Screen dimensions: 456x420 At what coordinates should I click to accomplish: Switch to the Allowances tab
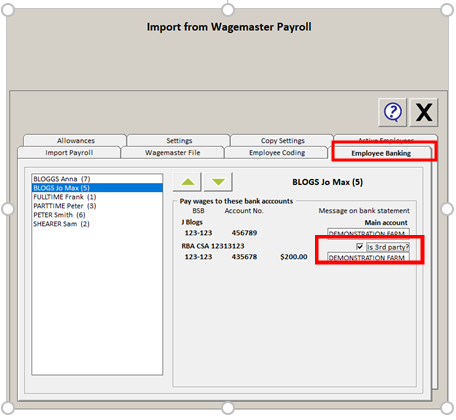76,140
